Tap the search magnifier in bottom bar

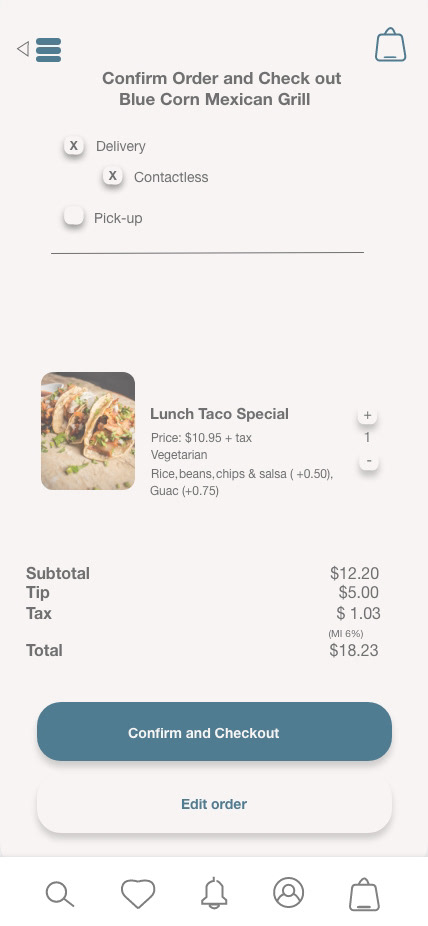pyautogui.click(x=60, y=894)
